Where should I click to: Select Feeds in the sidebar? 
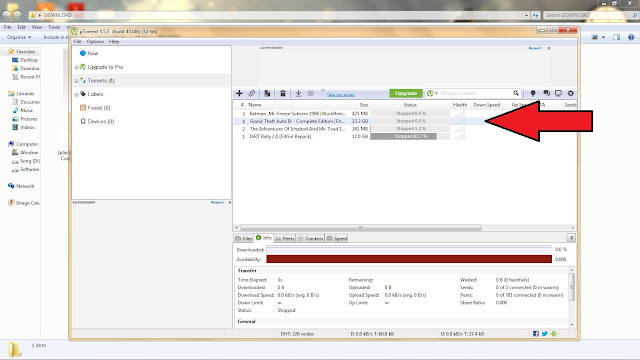pos(99,108)
